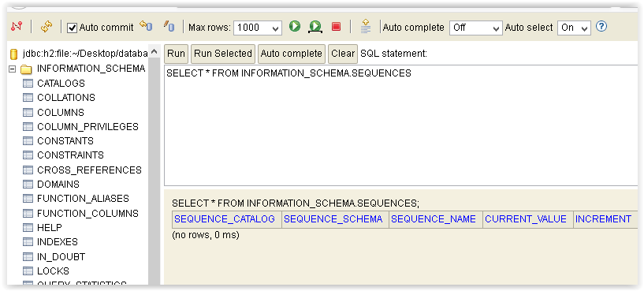Click the tree panel scrollbar up arrow
This screenshot has height=291, width=644.
(154, 52)
